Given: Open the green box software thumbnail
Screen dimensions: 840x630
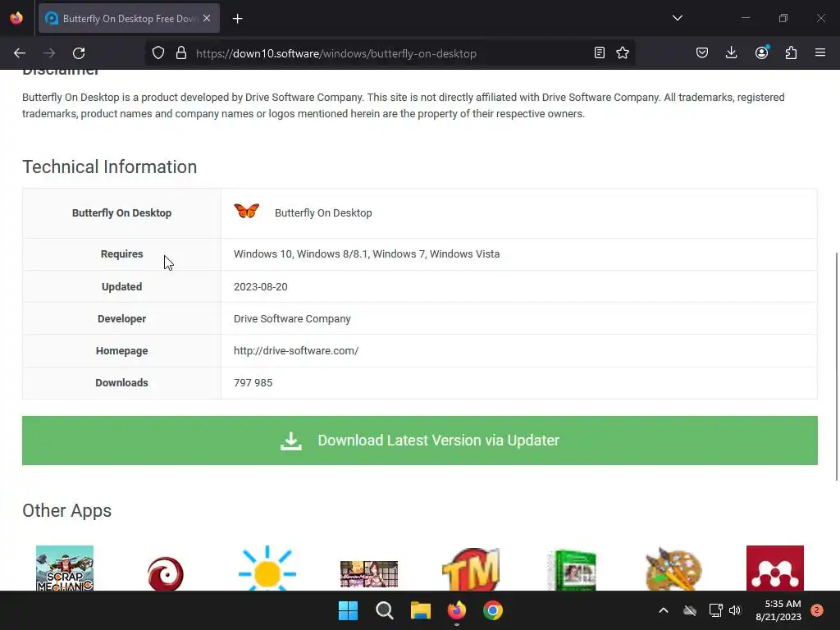Looking at the screenshot, I should tap(572, 569).
